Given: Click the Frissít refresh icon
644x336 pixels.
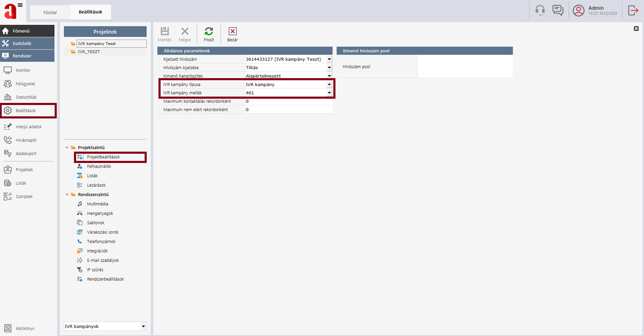Looking at the screenshot, I should (x=209, y=31).
